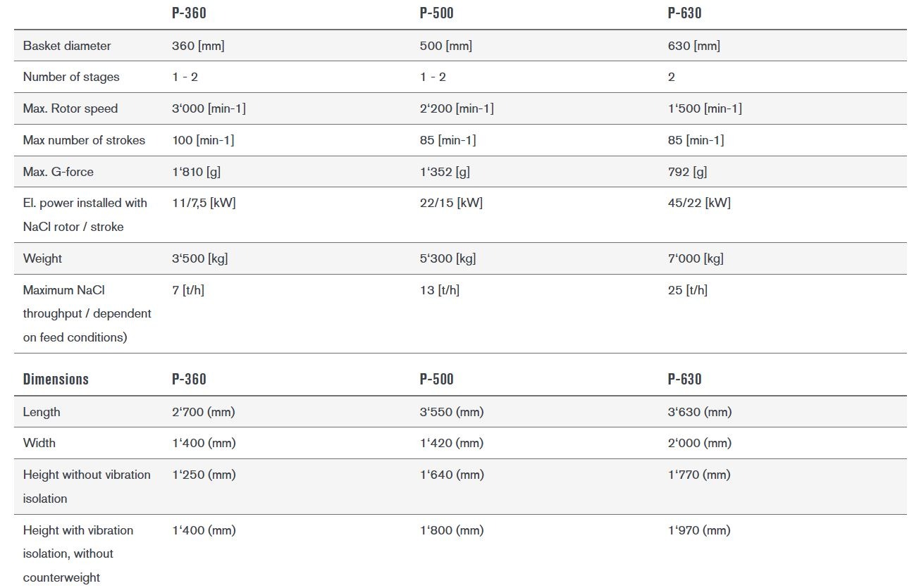Screen dimensions: 914x588
Task: Select the 22/15 [kW] power value
Action: (x=451, y=203)
